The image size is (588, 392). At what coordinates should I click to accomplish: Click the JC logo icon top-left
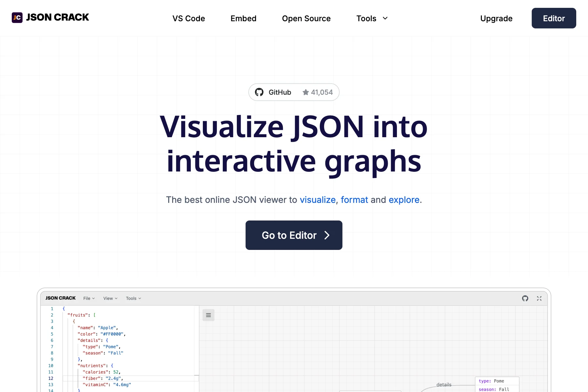click(x=17, y=17)
